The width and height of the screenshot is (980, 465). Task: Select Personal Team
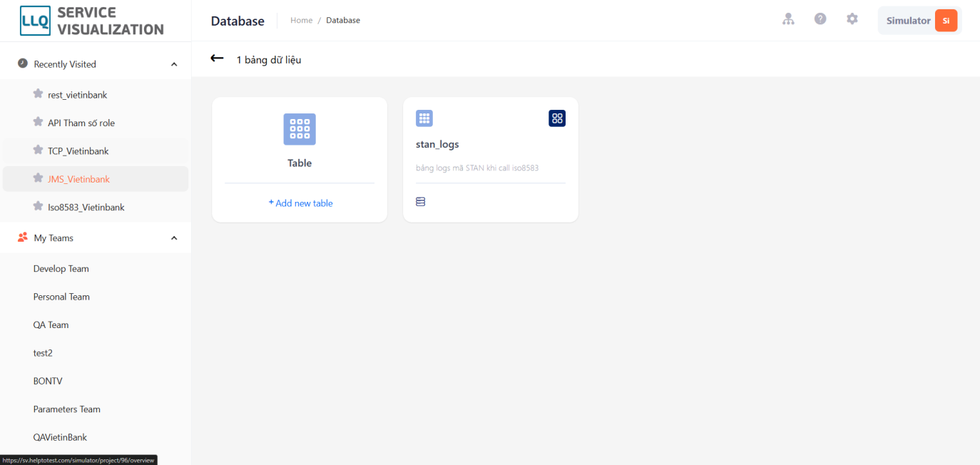coord(61,297)
